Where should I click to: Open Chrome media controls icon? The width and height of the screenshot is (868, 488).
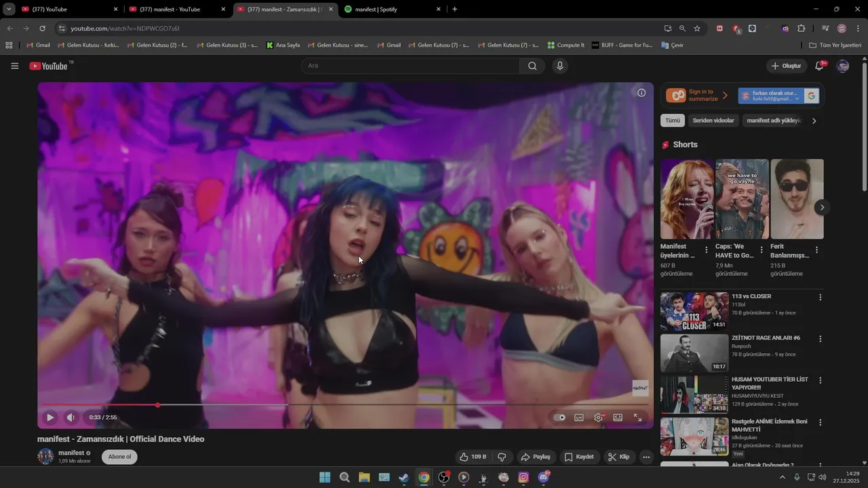click(x=825, y=28)
